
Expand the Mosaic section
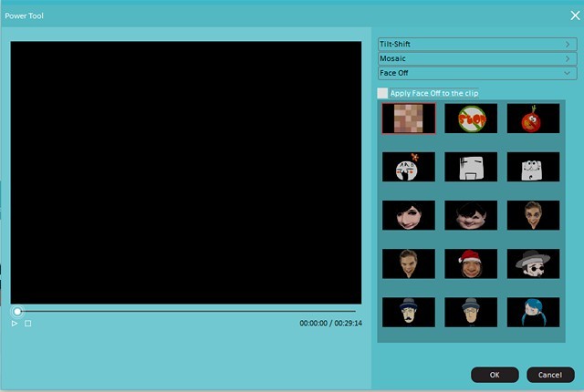coord(477,58)
